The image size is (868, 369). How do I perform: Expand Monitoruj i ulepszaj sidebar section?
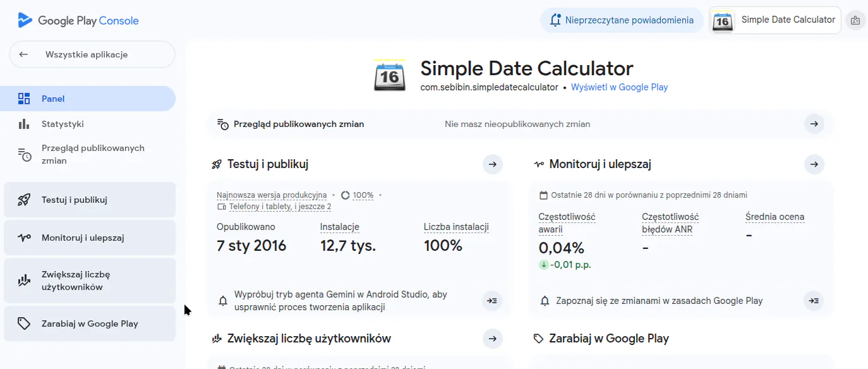(x=89, y=238)
